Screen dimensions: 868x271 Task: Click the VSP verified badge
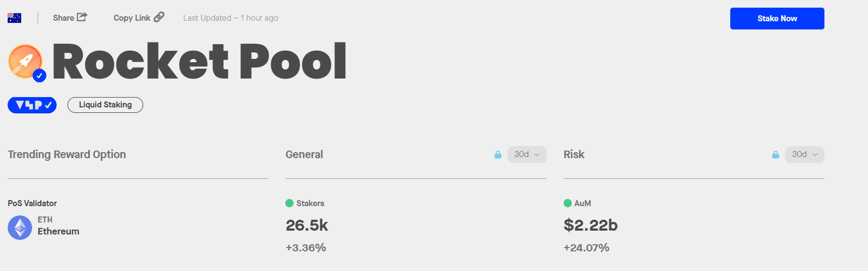coord(32,105)
